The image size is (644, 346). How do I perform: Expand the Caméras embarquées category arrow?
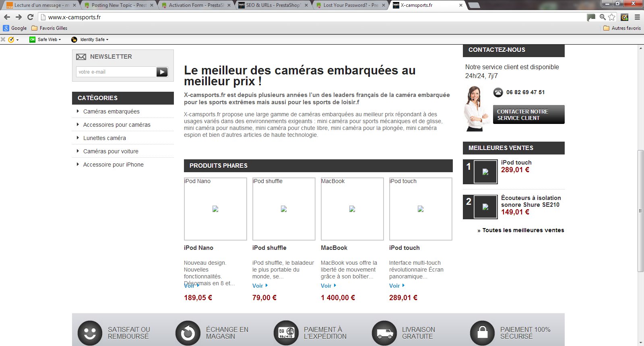(x=78, y=111)
